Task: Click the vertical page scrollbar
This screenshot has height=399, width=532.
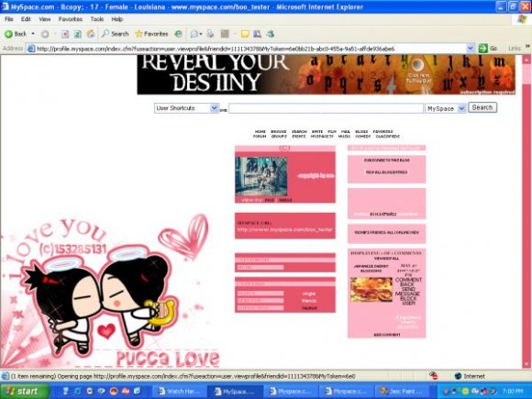Action: point(526,210)
